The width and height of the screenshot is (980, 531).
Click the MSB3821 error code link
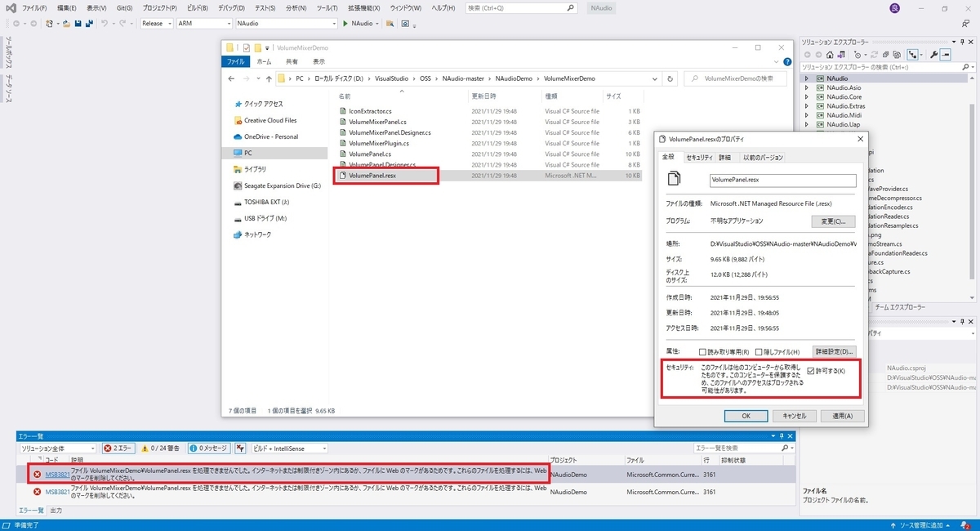click(57, 472)
